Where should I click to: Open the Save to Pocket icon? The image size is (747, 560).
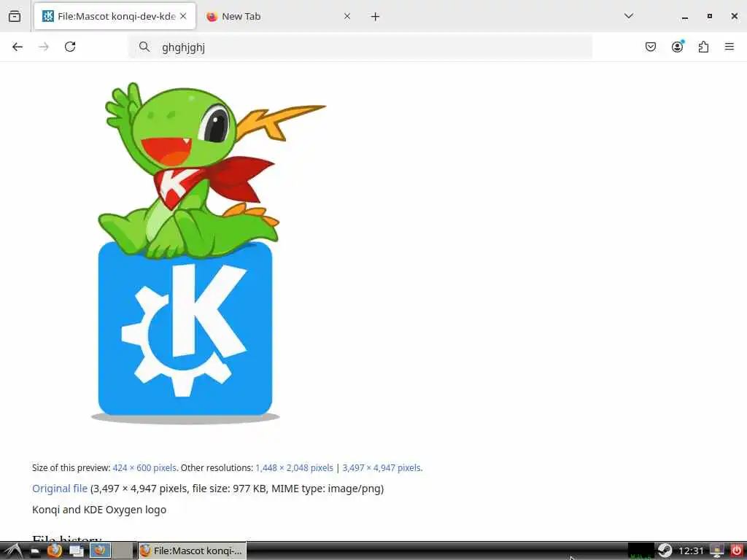click(651, 47)
